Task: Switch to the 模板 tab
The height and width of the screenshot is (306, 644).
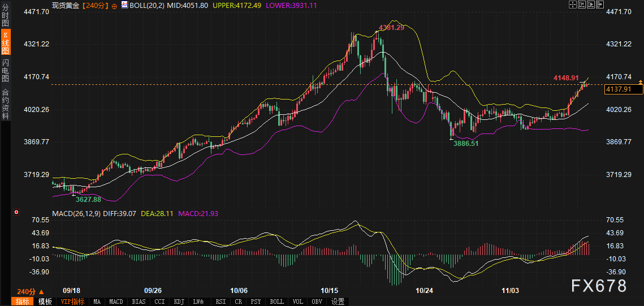Action: 45,301
